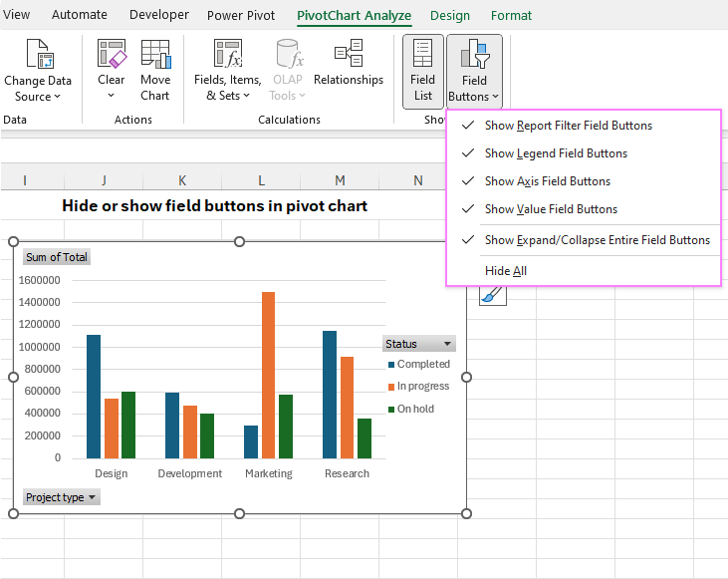
Task: Click the chart title heading cell text
Action: (214, 205)
